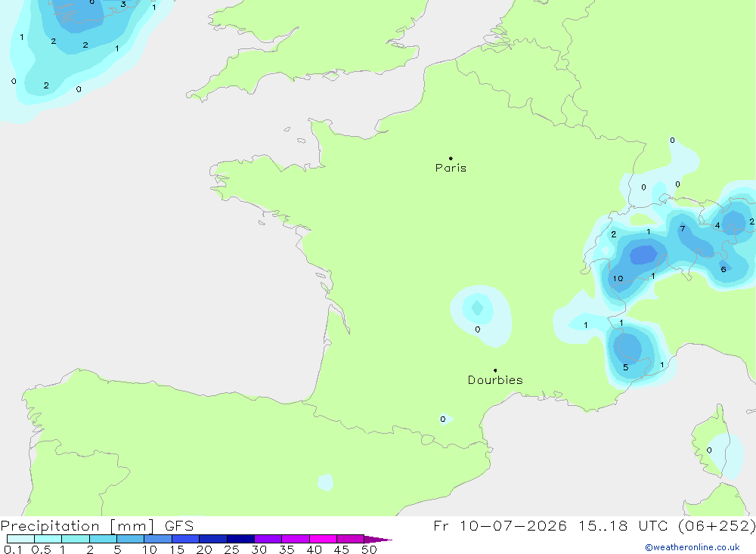The height and width of the screenshot is (554, 756).
Task: Click the value 3 near Ireland
Action: tap(123, 5)
